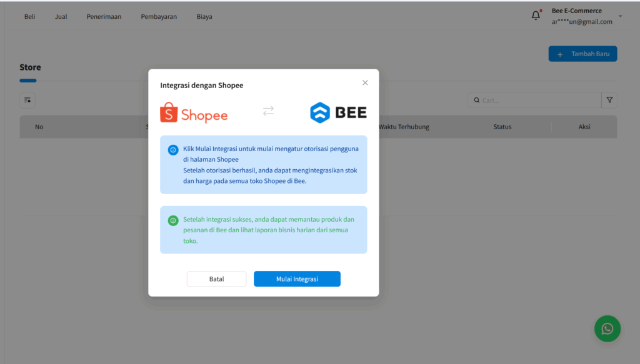Click the Shopee logo in the integration dialog
This screenshot has height=364, width=640.
[194, 112]
